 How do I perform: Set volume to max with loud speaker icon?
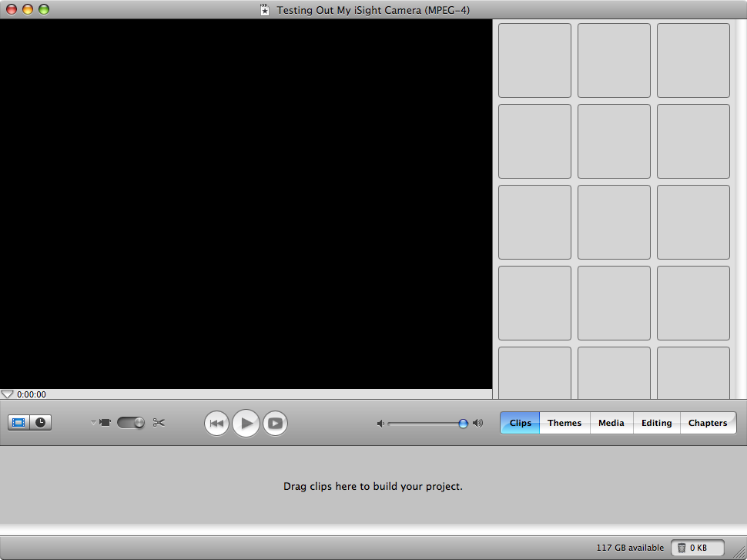[477, 423]
